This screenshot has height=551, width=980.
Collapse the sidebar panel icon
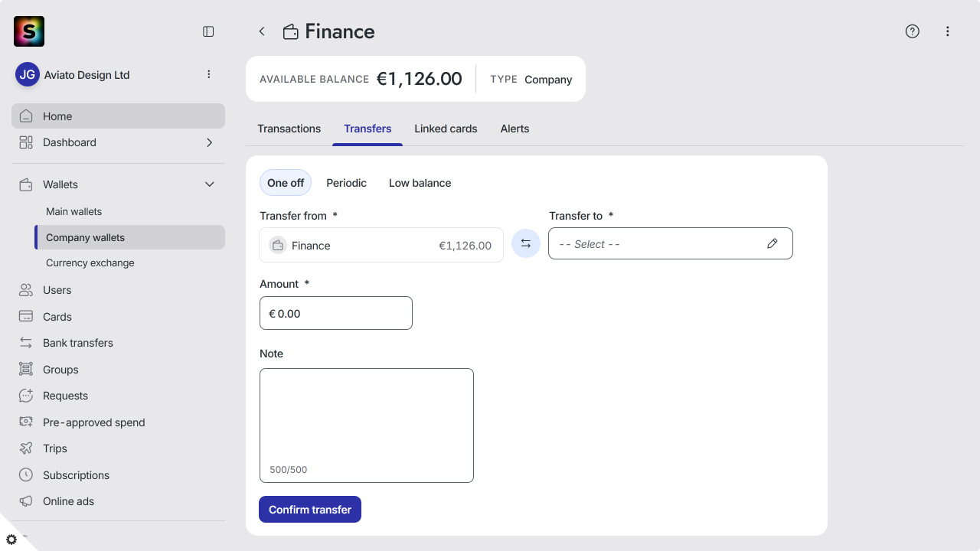pos(208,31)
